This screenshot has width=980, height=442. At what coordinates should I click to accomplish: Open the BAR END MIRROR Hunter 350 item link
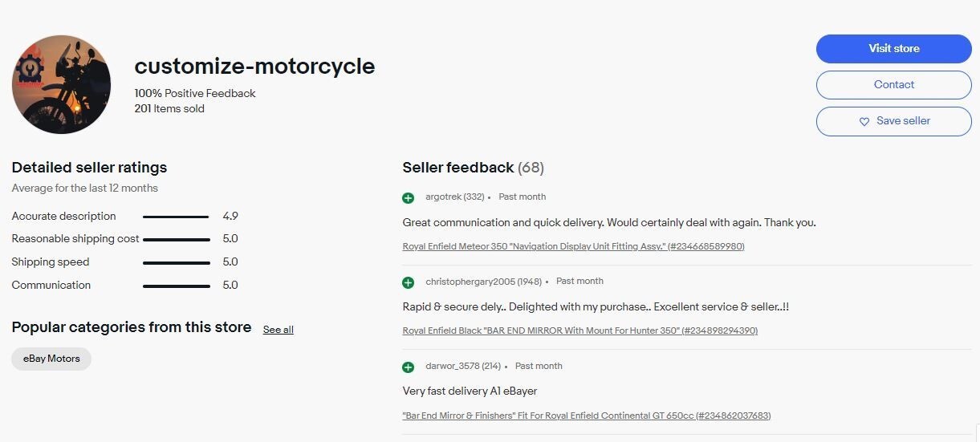(x=579, y=330)
